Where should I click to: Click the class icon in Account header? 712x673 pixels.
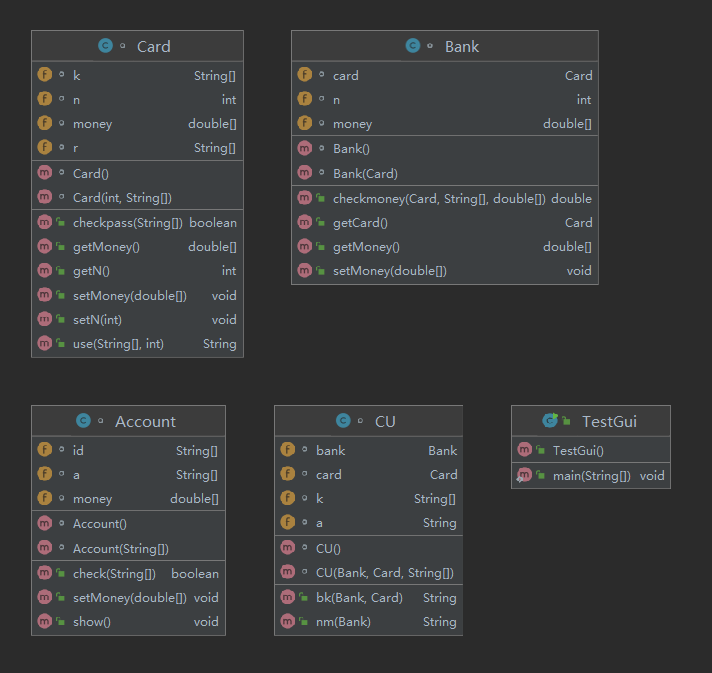tap(83, 421)
